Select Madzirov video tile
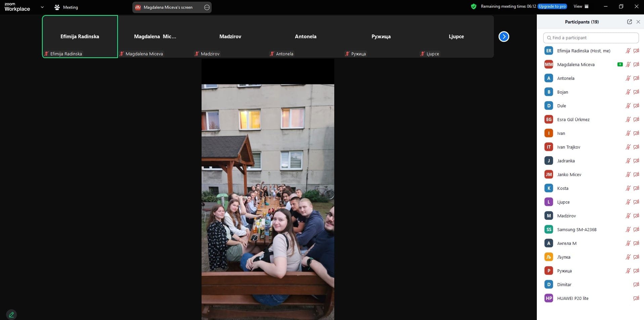The image size is (644, 320). [230, 37]
